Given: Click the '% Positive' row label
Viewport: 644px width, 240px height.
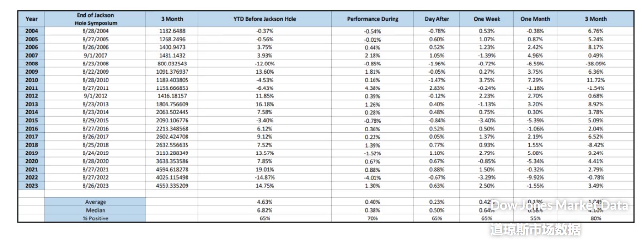Looking at the screenshot, I should [x=95, y=218].
